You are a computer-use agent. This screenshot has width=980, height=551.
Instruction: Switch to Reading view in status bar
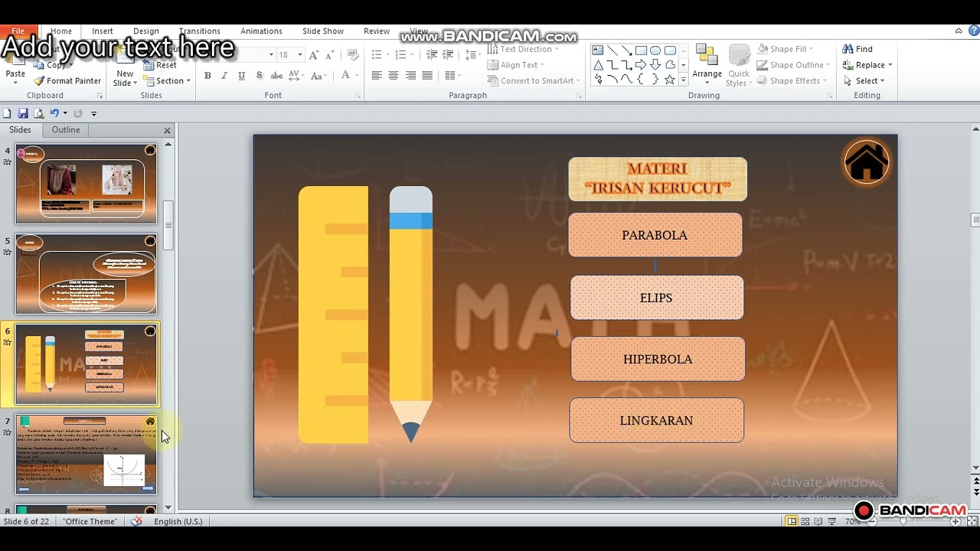click(819, 521)
